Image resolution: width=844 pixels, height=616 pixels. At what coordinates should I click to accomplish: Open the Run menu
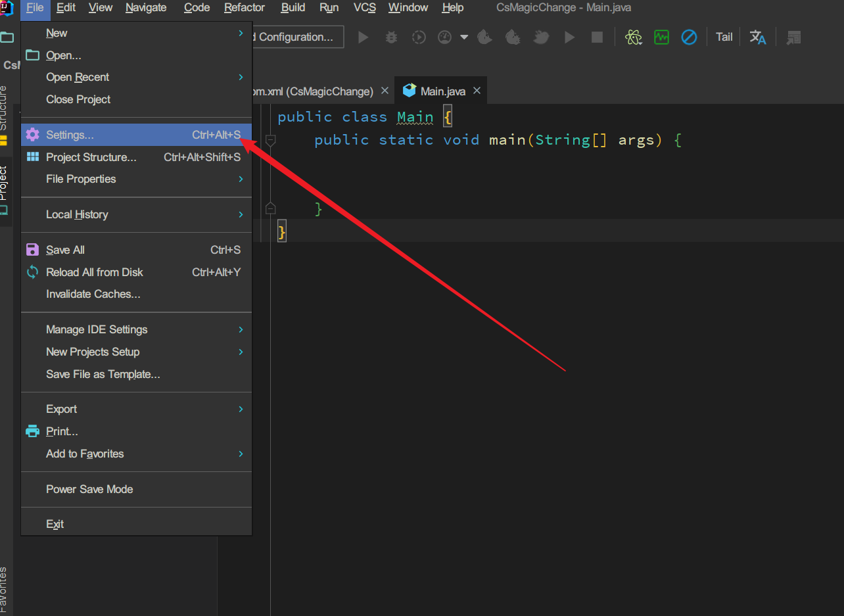(x=329, y=8)
